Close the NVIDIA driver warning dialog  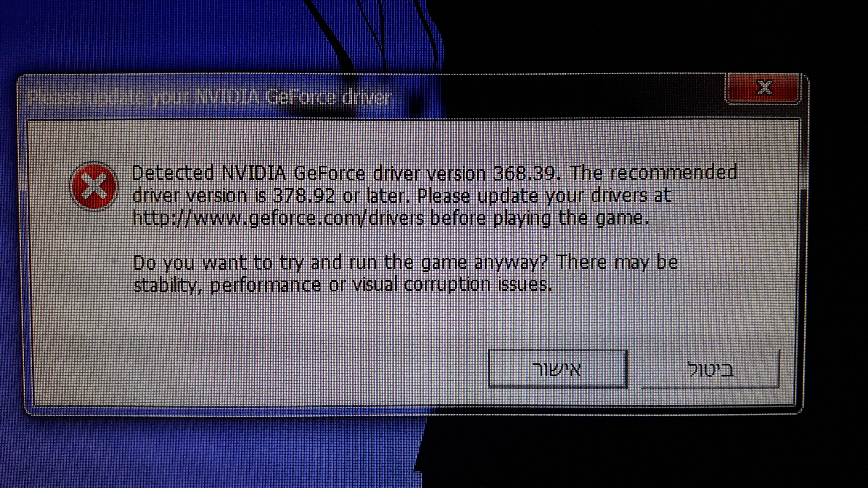(763, 88)
